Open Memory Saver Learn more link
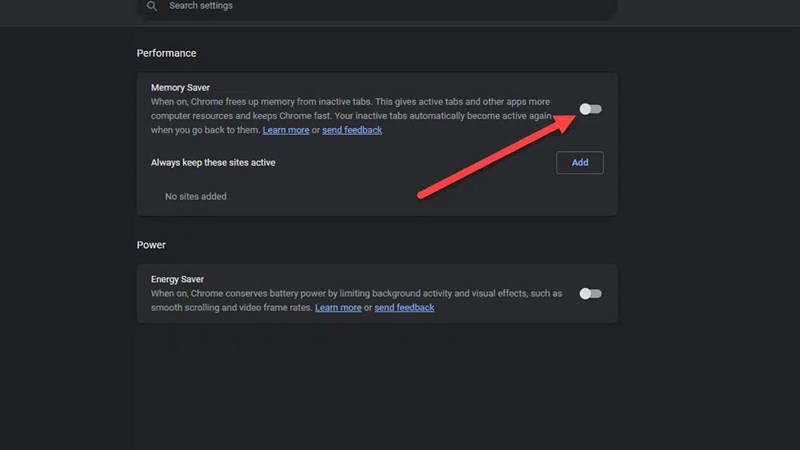This screenshot has height=450, width=800. pyautogui.click(x=286, y=130)
